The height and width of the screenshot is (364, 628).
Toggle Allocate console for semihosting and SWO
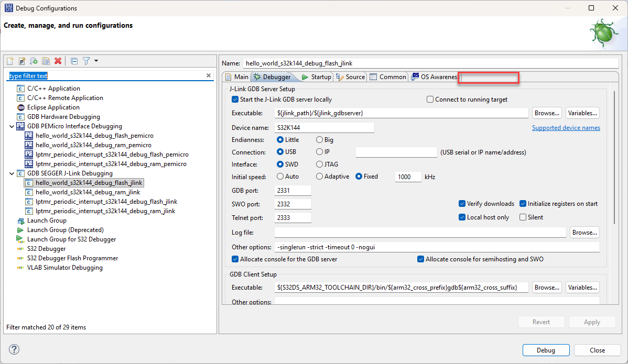pos(420,259)
